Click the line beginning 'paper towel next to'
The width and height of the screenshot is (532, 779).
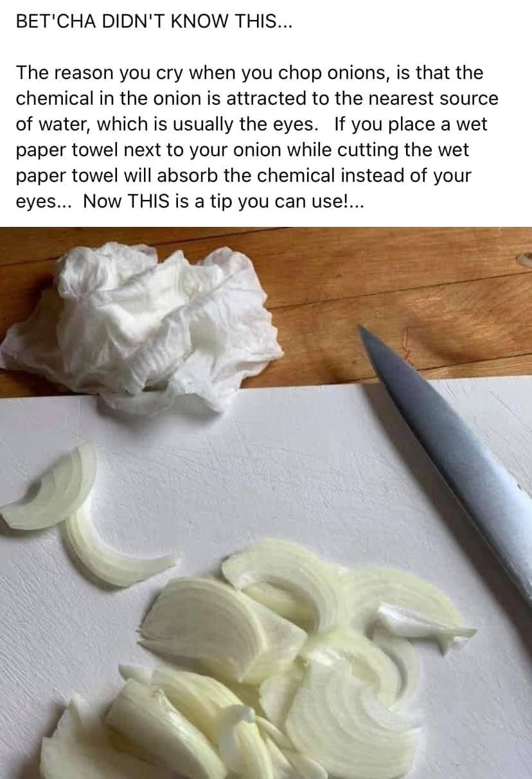(242, 150)
